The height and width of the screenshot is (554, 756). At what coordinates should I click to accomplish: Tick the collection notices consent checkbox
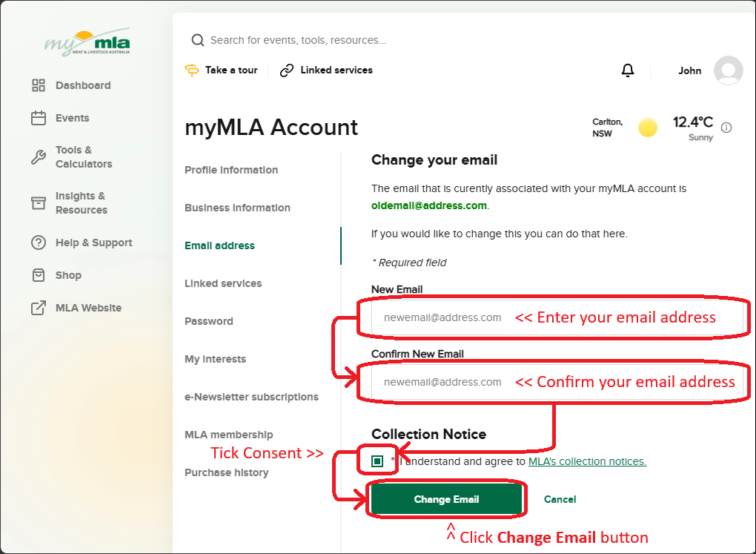tap(377, 461)
